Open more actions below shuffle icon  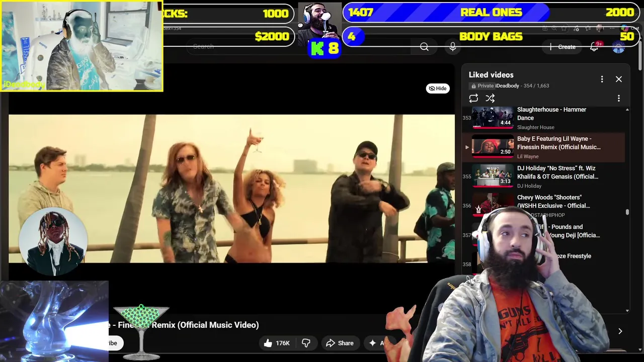[x=619, y=99]
